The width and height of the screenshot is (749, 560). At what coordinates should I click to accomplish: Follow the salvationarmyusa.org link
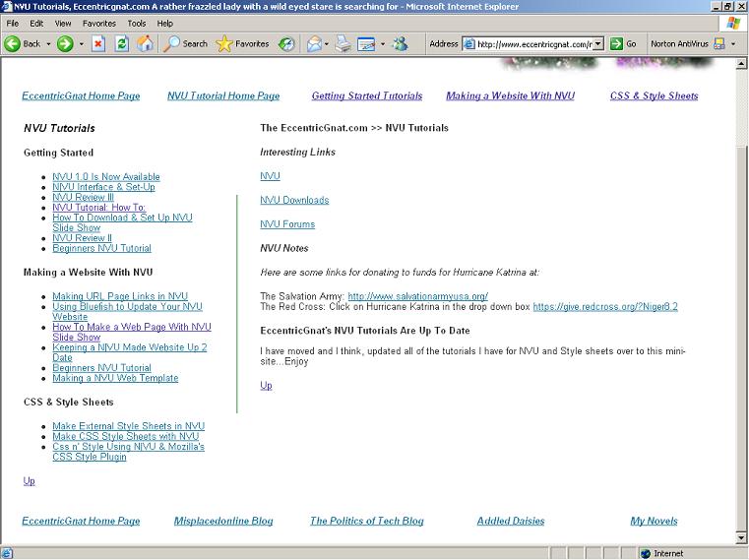point(417,296)
